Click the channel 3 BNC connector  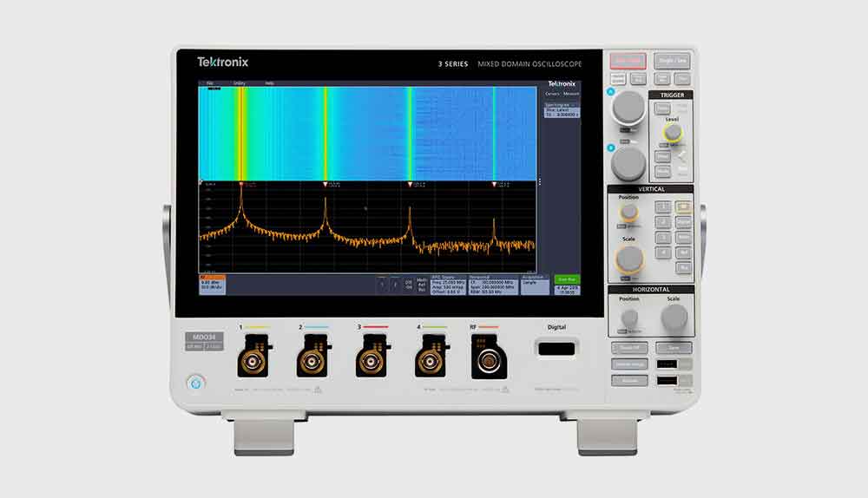(371, 363)
